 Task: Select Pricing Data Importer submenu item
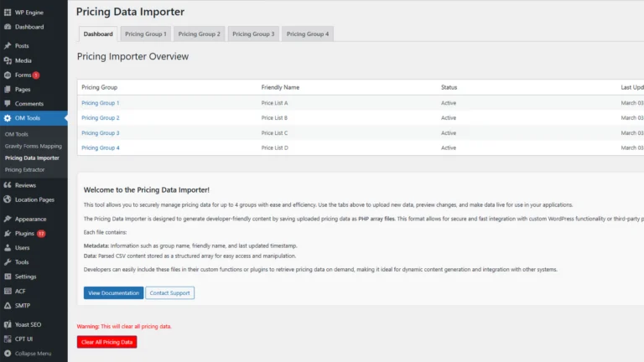point(32,158)
